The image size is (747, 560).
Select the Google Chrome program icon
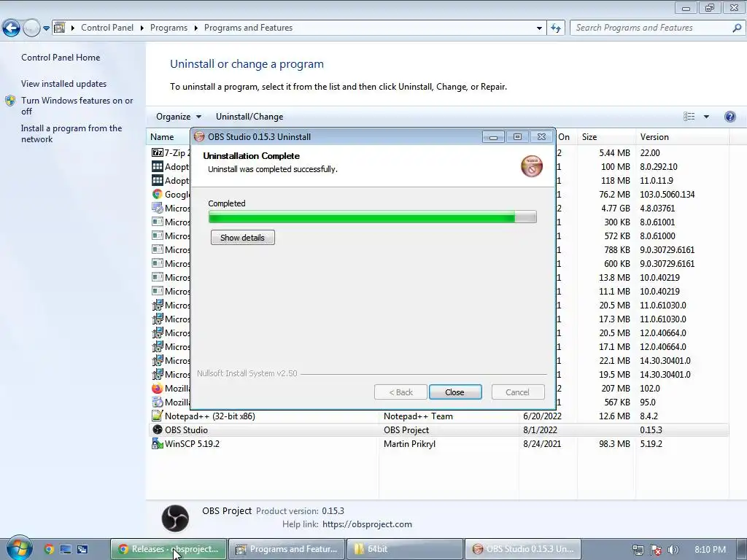[x=158, y=194]
